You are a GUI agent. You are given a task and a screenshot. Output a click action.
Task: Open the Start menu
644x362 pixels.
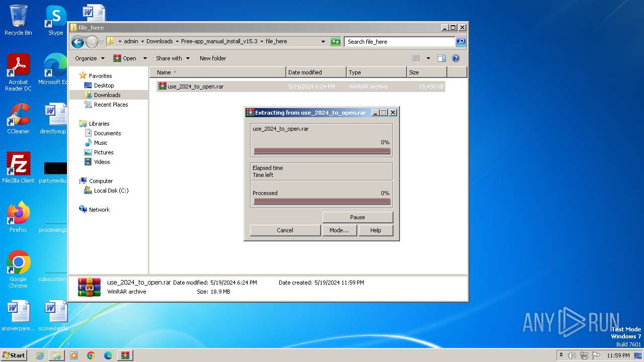[x=14, y=355]
